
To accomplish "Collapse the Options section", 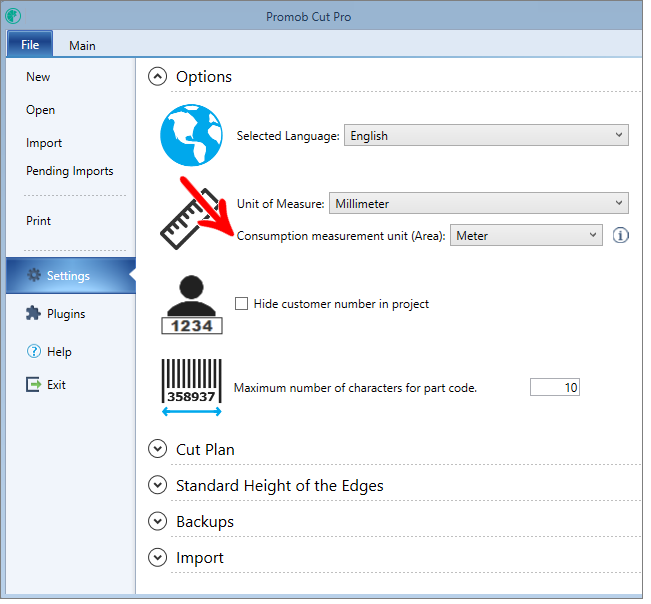I will point(159,78).
